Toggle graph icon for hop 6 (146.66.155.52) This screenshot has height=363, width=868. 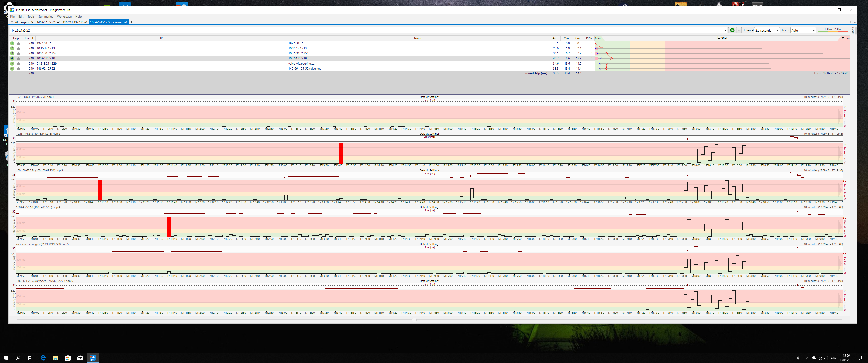point(19,69)
